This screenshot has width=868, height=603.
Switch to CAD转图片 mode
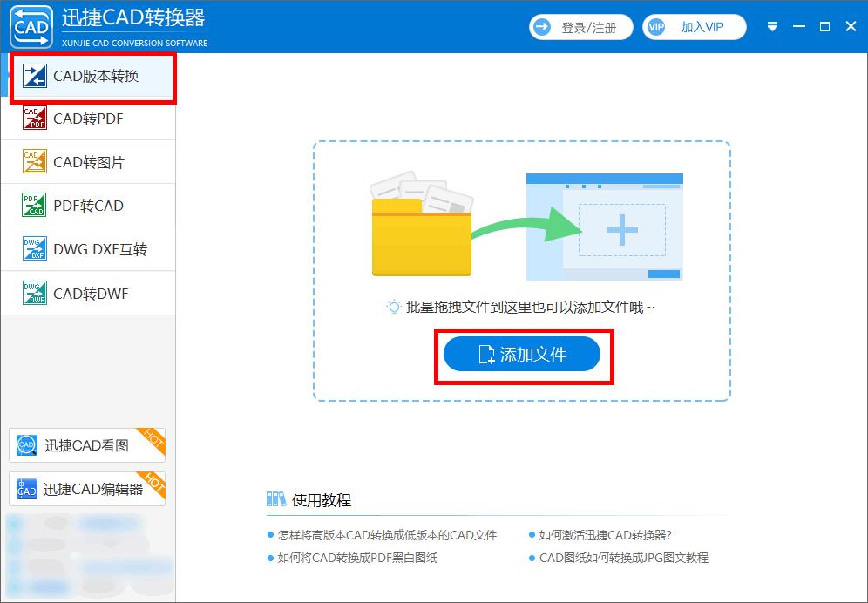(x=88, y=162)
